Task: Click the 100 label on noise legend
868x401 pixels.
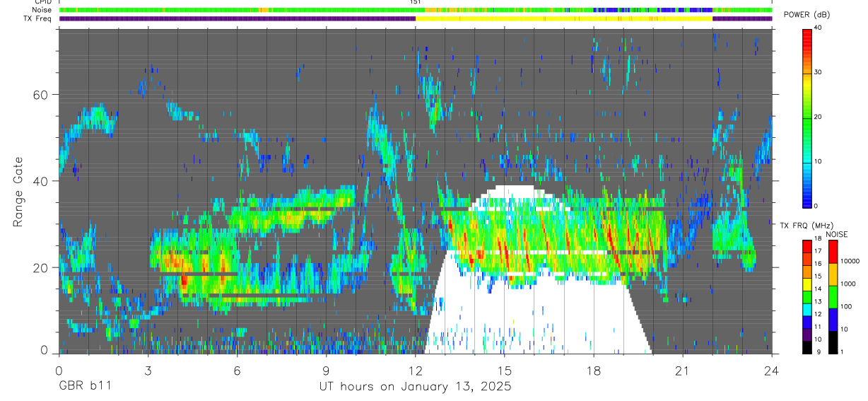Action: (x=848, y=306)
